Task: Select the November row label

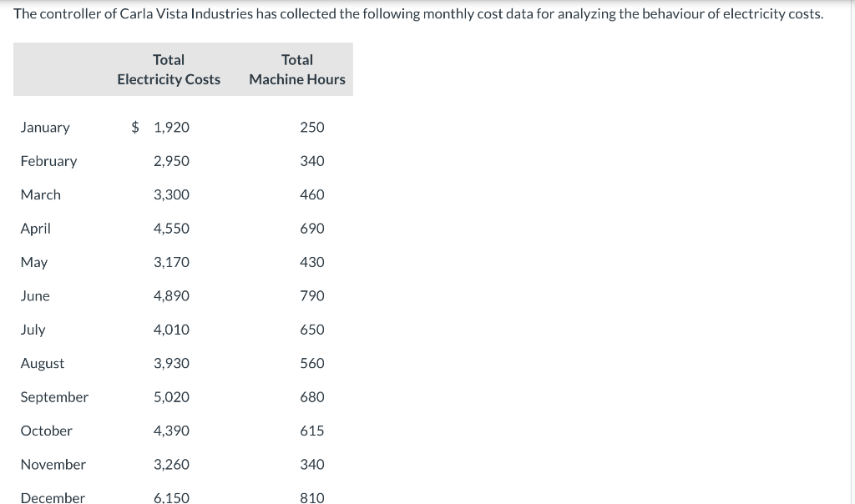Action: 53,464
